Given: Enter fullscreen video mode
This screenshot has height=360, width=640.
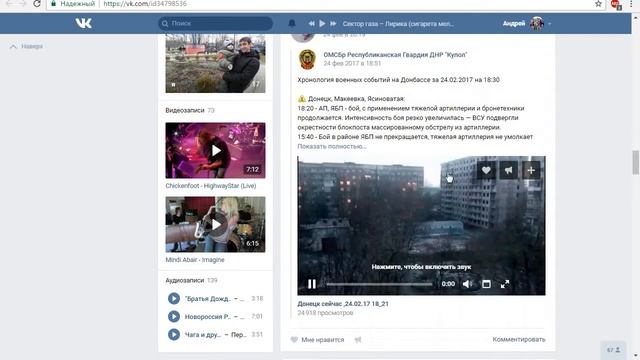Looking at the screenshot, I should click(505, 284).
